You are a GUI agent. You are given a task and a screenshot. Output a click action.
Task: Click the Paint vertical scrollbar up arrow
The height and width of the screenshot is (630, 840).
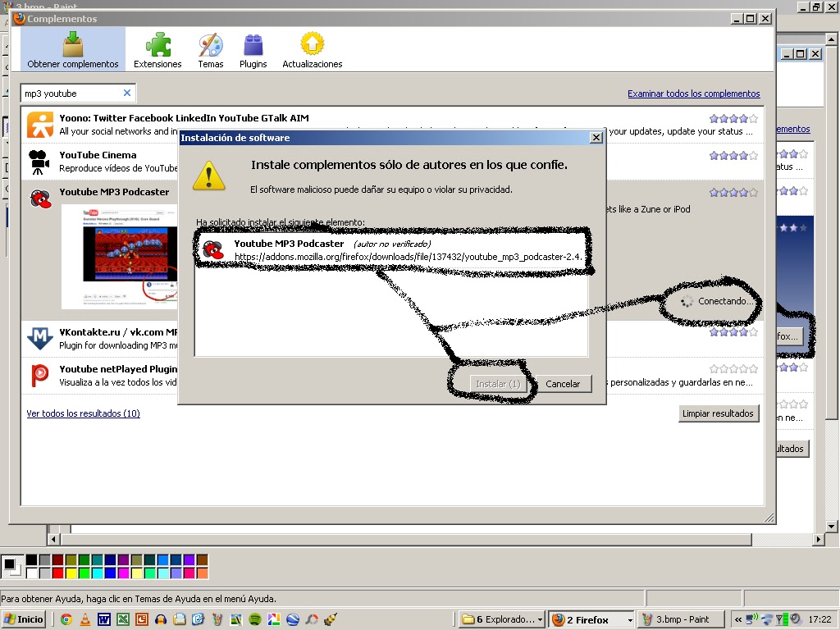click(832, 39)
